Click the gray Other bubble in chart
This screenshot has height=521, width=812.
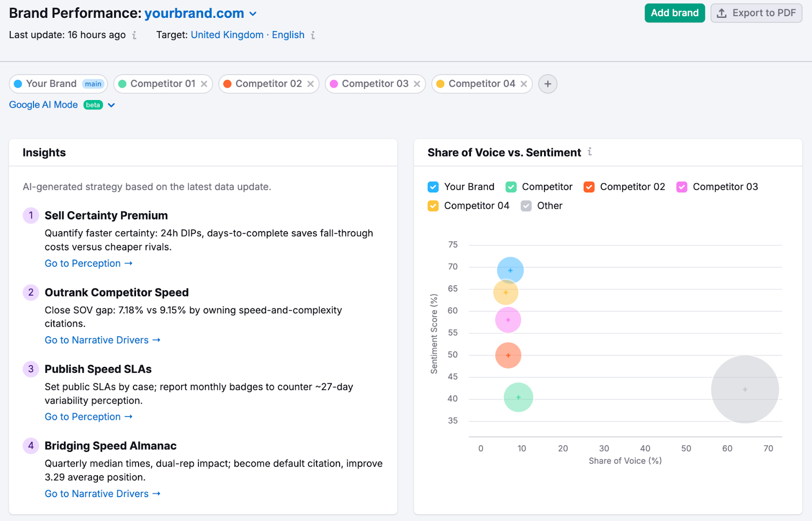[x=745, y=389]
